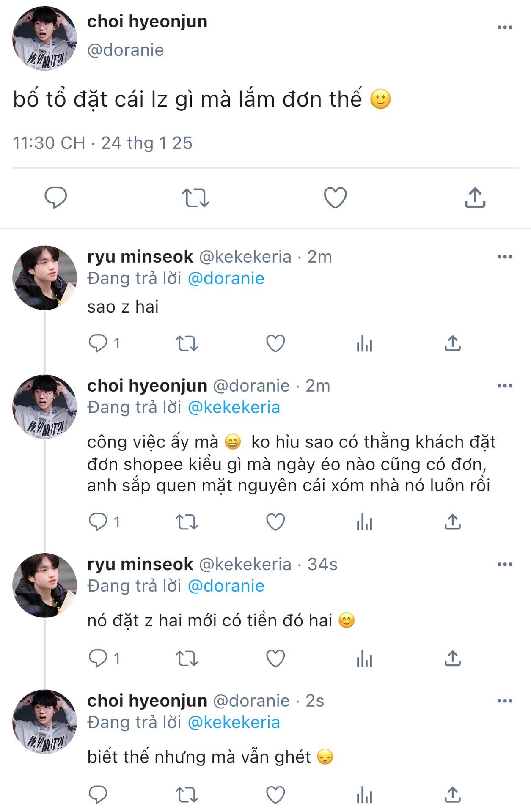Share the reply "biết thế nhưng mà vẫn ghét"

[453, 795]
